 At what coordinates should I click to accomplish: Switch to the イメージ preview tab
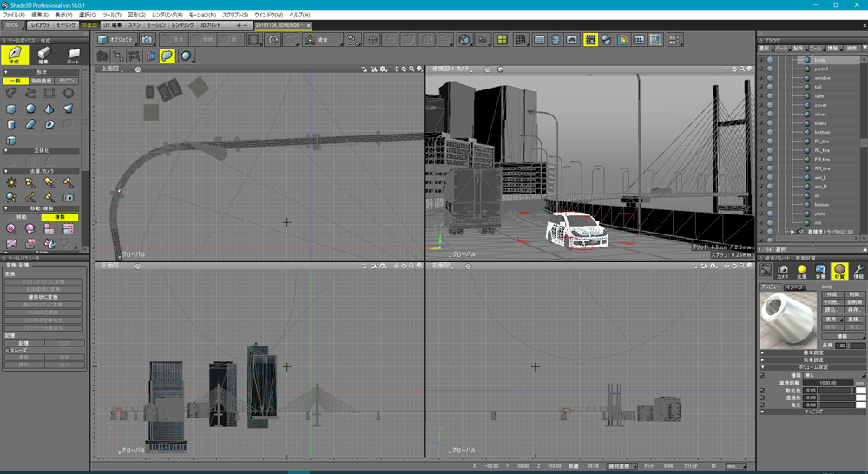[795, 286]
